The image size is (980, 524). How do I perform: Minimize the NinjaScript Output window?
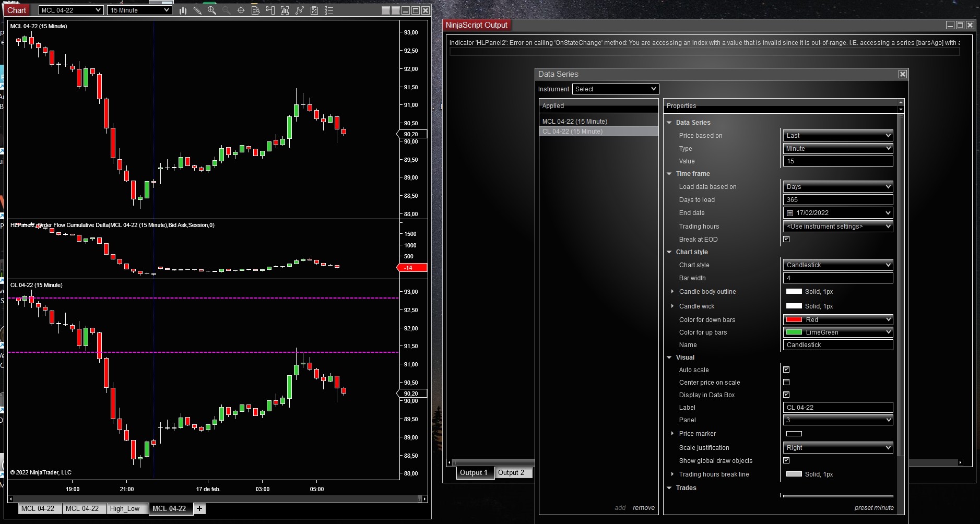point(951,25)
